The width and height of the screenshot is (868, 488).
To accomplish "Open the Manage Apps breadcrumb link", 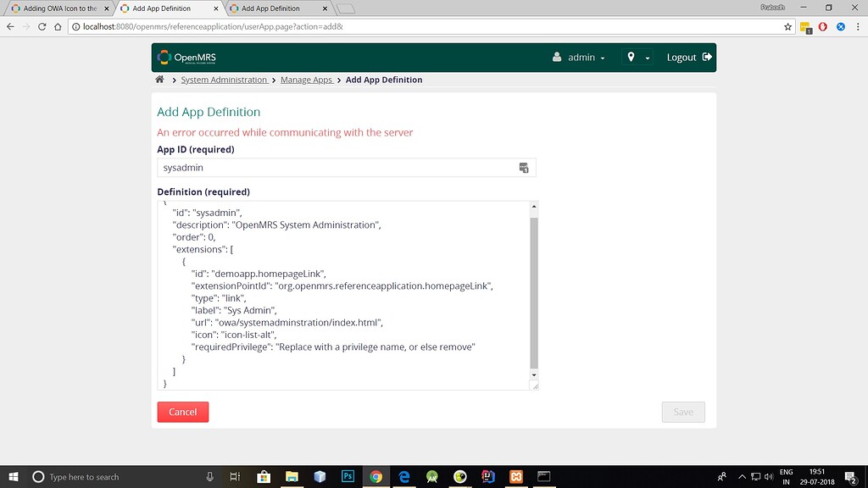I will (x=306, y=79).
